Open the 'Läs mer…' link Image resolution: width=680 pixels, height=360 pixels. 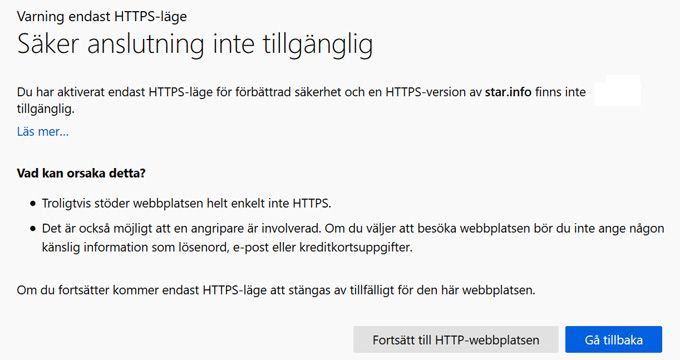[42, 131]
